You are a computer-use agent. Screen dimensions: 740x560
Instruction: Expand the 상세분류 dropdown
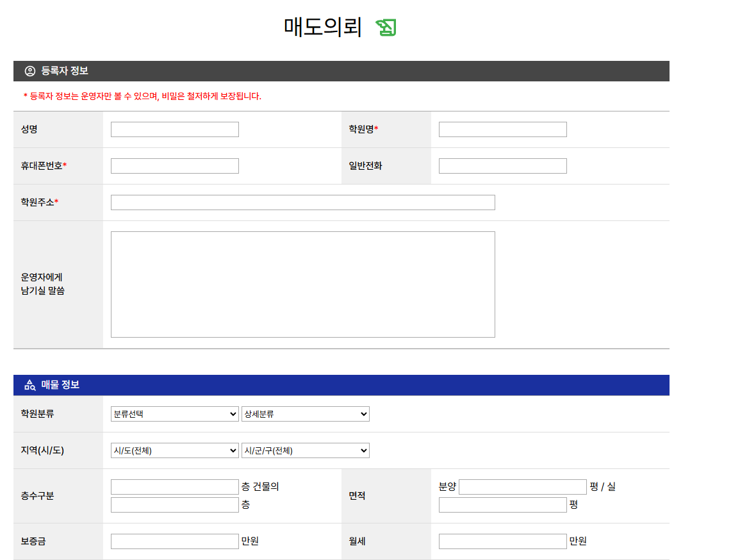pyautogui.click(x=305, y=414)
